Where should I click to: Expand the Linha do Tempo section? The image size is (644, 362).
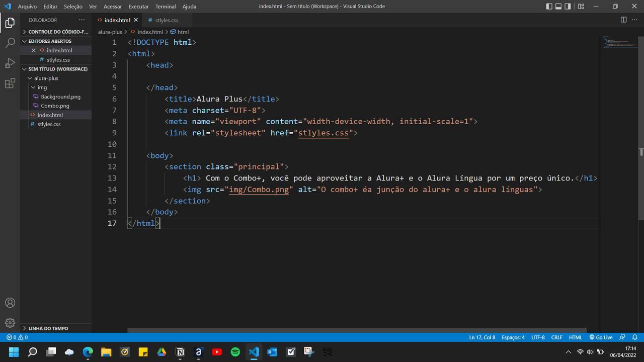coord(55,328)
